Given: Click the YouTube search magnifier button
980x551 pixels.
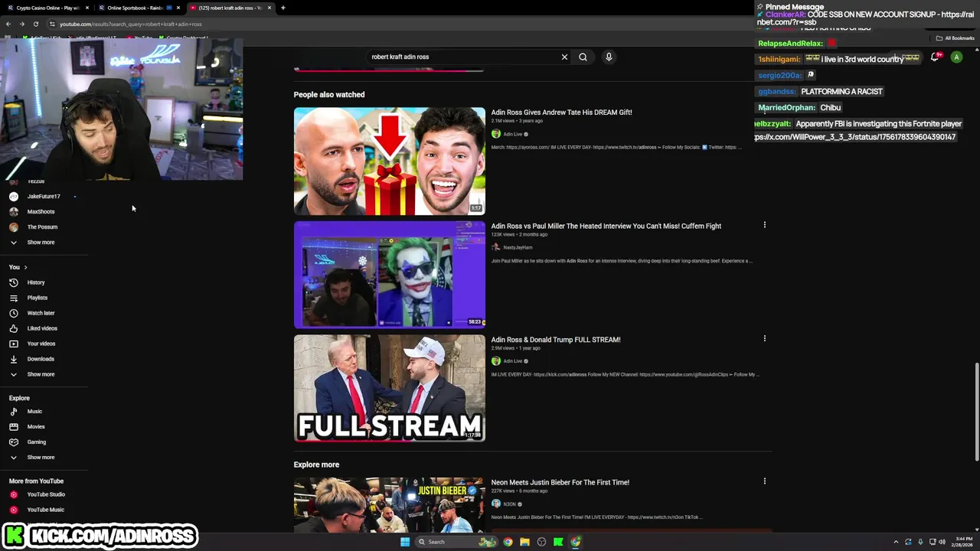Looking at the screenshot, I should [x=583, y=57].
